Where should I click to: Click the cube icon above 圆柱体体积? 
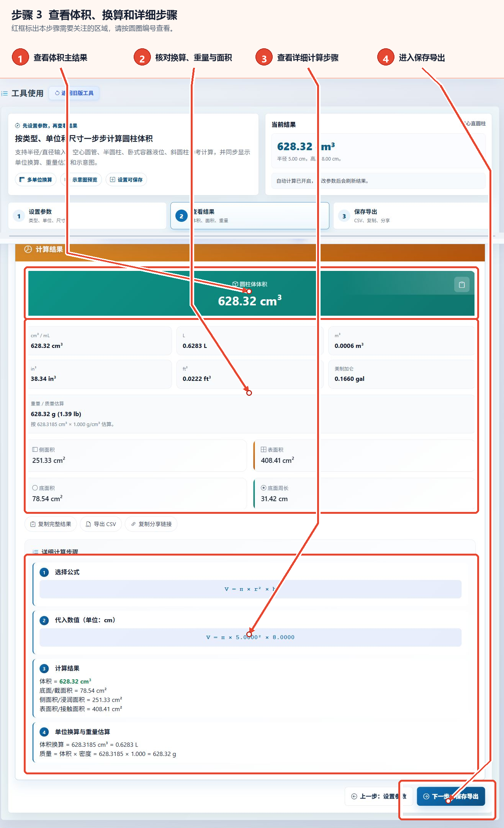pos(235,284)
